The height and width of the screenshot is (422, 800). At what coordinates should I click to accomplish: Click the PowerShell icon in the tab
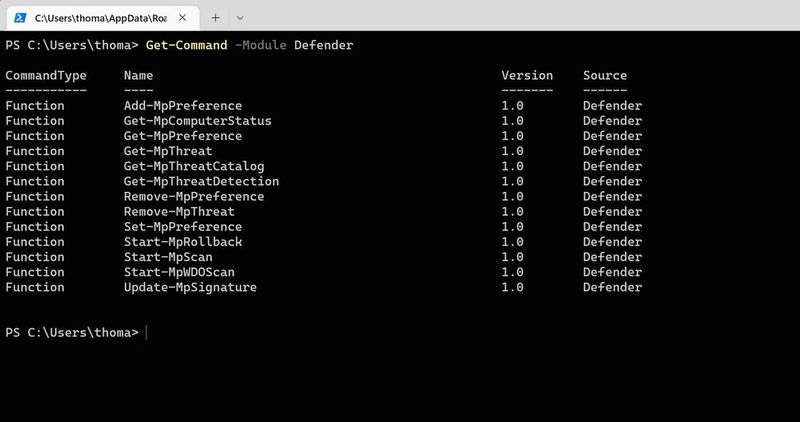[20, 18]
